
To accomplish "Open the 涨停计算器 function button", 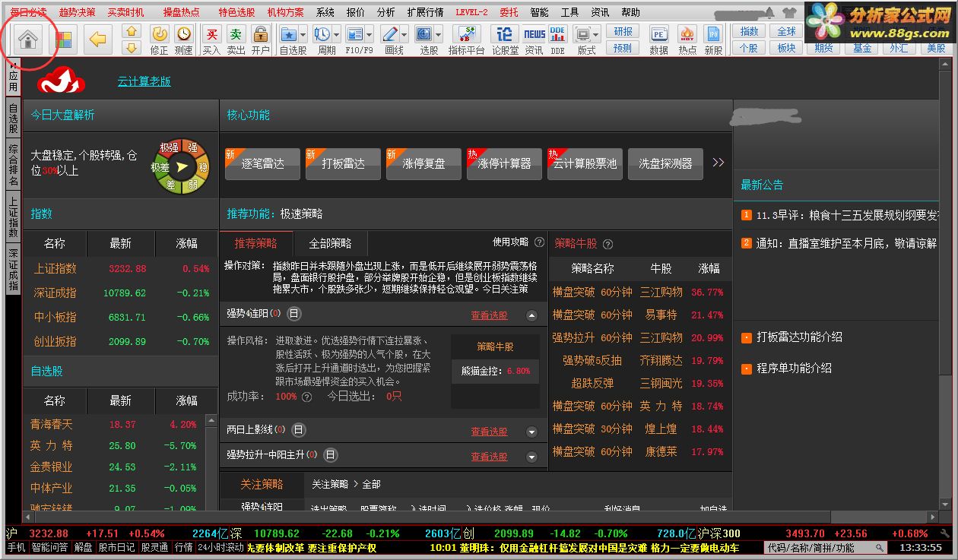I will [504, 163].
